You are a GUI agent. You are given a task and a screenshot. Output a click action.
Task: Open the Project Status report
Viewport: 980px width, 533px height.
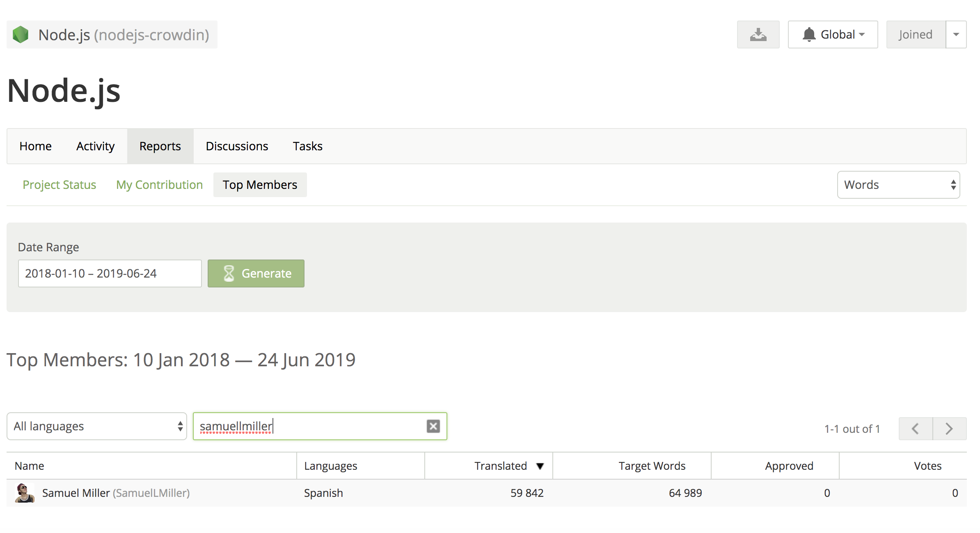click(x=60, y=185)
